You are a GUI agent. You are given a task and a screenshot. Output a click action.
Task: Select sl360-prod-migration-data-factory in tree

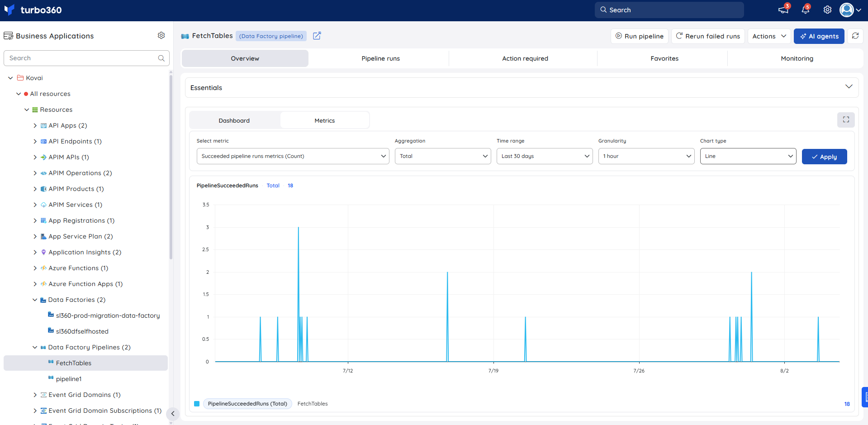108,315
